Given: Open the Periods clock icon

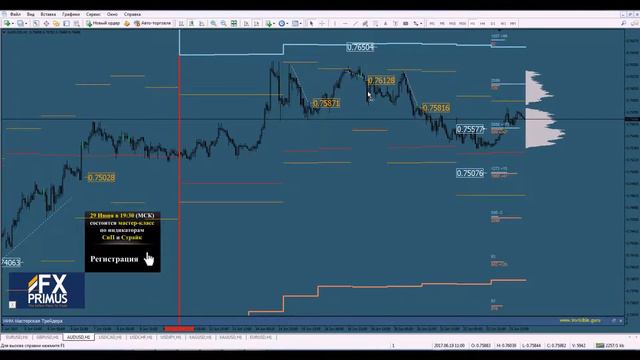Looking at the screenshot, I should coord(282,24).
